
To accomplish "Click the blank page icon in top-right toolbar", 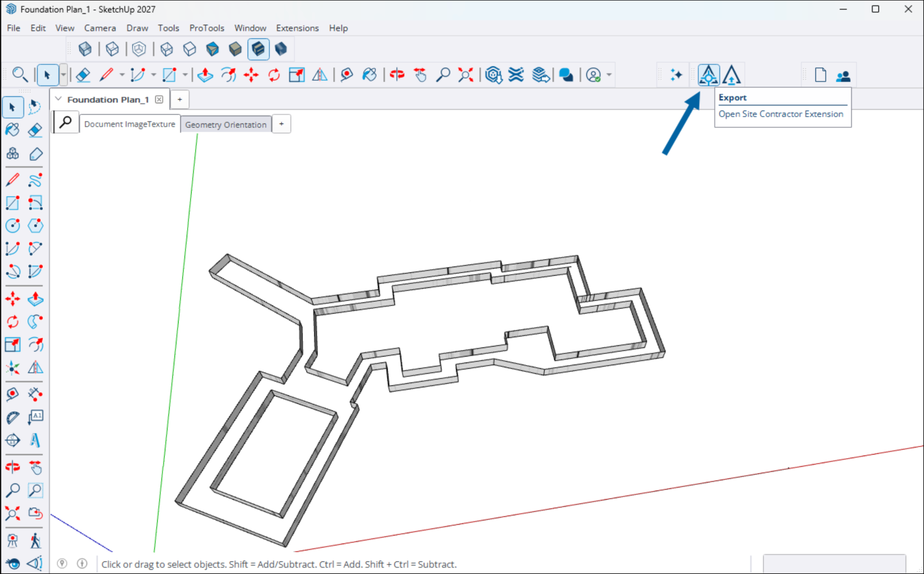I will coord(820,75).
